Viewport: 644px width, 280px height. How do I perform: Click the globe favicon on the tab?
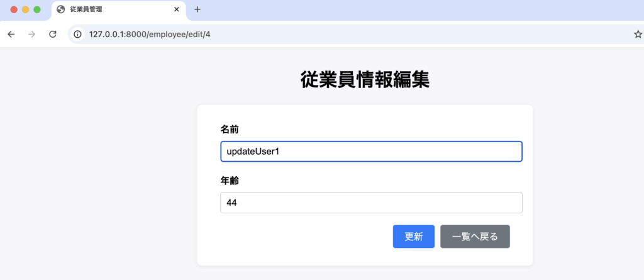pyautogui.click(x=61, y=9)
